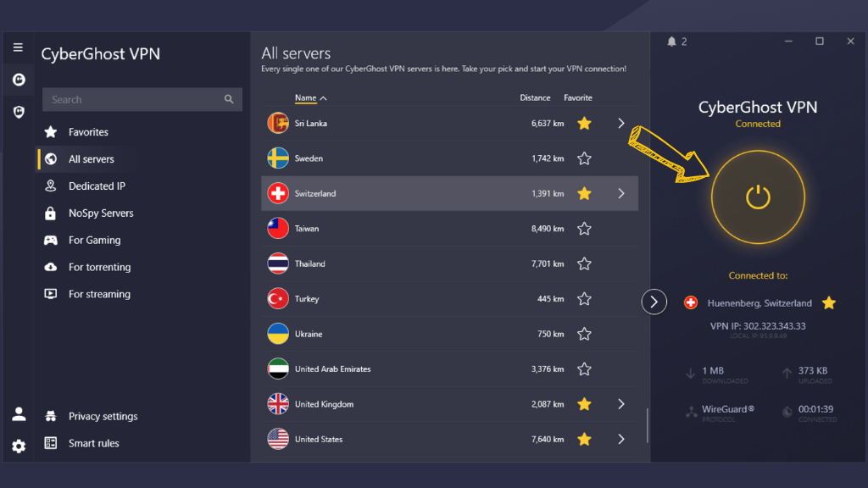Screen dimensions: 868x488
Task: Open Privacy settings
Action: click(x=103, y=416)
